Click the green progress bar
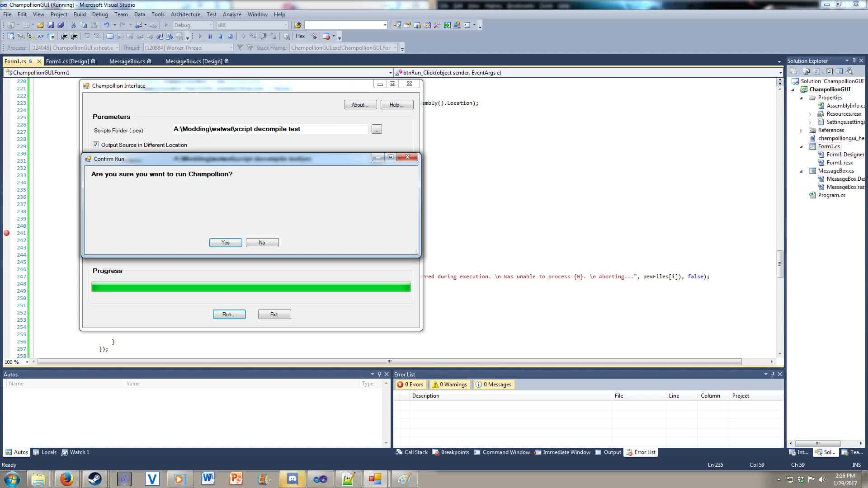The width and height of the screenshot is (868, 488). tap(251, 287)
